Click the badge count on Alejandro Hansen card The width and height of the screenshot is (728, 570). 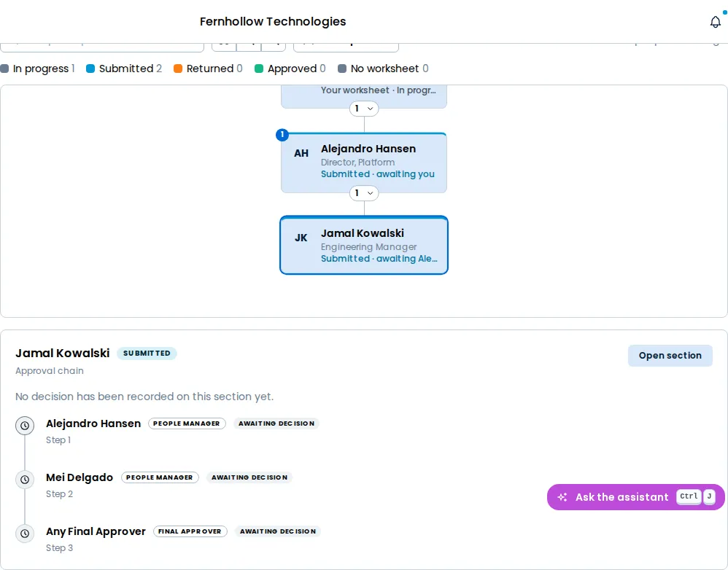coord(282,135)
